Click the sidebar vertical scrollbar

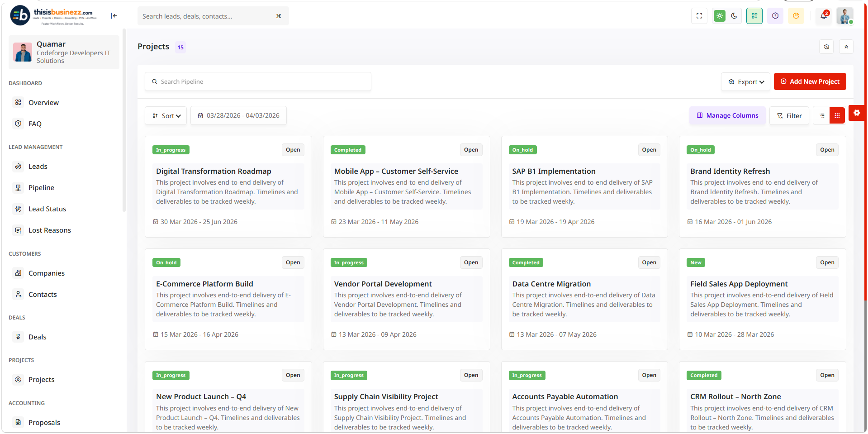point(124,120)
